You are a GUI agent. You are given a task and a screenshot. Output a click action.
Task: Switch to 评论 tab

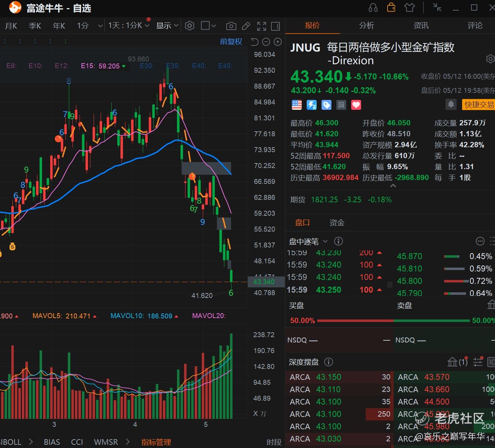pyautogui.click(x=475, y=25)
